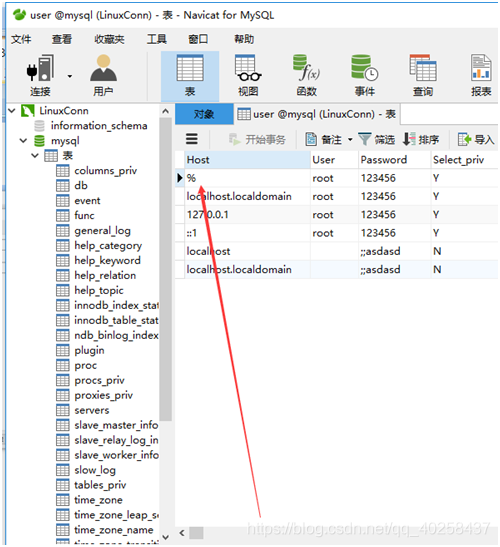Select the db table icon in tree

tap(63, 186)
